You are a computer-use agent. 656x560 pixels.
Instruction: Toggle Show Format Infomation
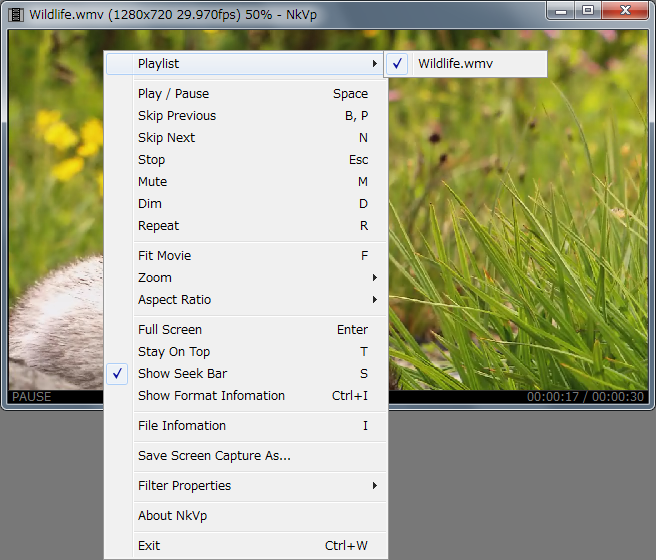pos(245,396)
